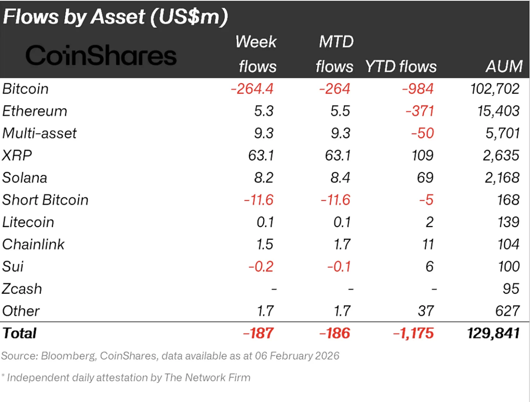The height and width of the screenshot is (402, 532).
Task: Select the Zcash AUM value 95
Action: (511, 289)
